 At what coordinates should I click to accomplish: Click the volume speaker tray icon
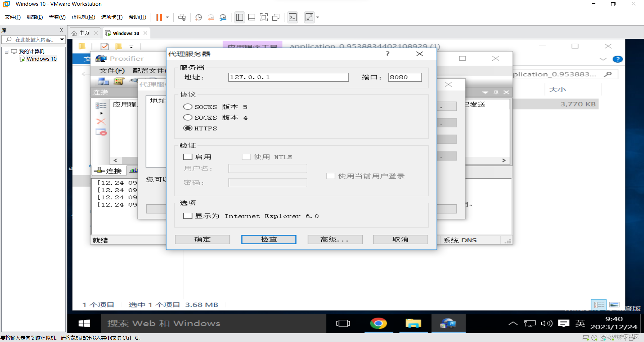pos(547,323)
